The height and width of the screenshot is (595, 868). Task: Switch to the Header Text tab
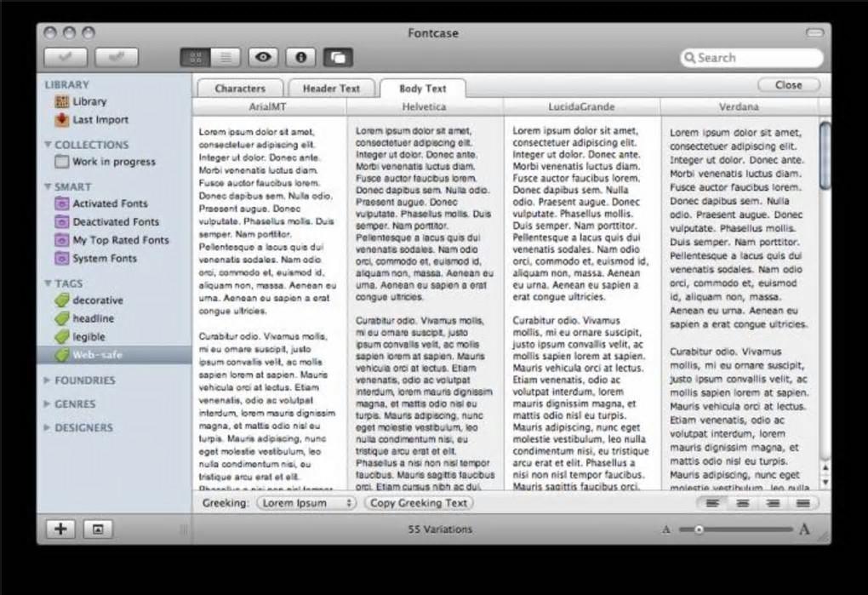(331, 89)
